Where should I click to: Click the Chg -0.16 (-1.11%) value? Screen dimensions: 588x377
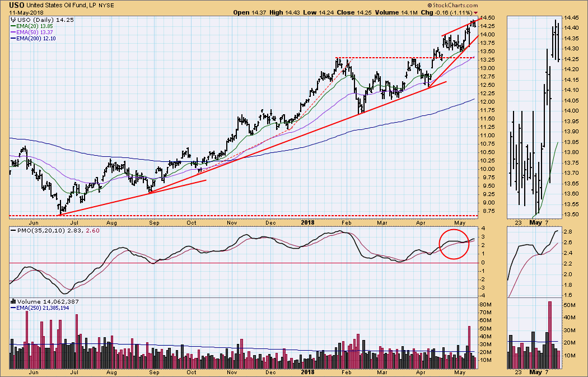click(446, 12)
